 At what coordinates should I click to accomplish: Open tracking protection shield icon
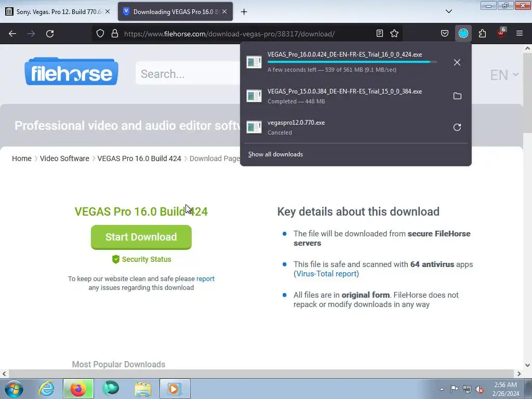tap(100, 34)
